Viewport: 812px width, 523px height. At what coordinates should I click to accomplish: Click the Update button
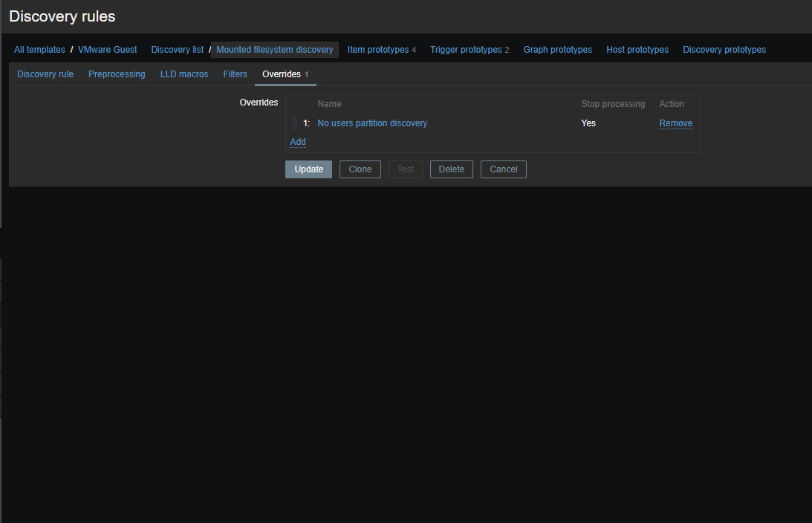308,169
